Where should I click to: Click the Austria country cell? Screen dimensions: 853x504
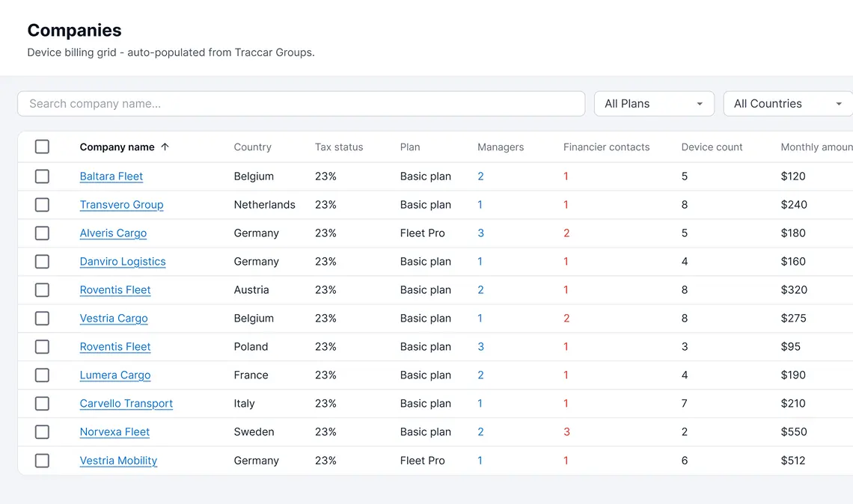click(x=251, y=290)
